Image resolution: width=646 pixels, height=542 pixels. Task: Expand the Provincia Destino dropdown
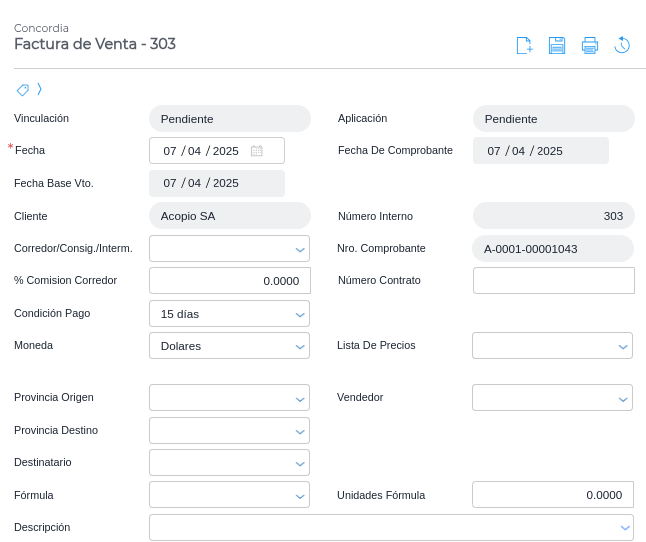[229, 431]
